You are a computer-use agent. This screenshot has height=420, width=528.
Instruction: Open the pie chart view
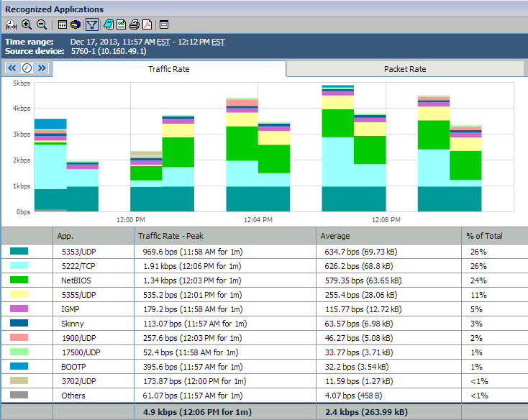tap(76, 24)
